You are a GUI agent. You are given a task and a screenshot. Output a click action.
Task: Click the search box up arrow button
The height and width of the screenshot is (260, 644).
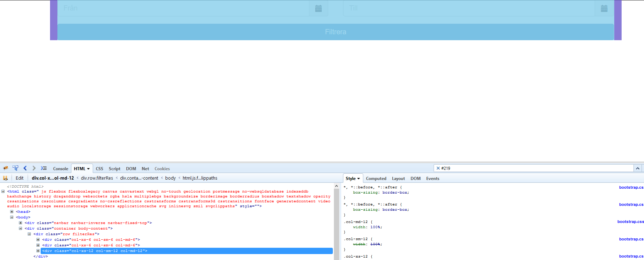(638, 168)
